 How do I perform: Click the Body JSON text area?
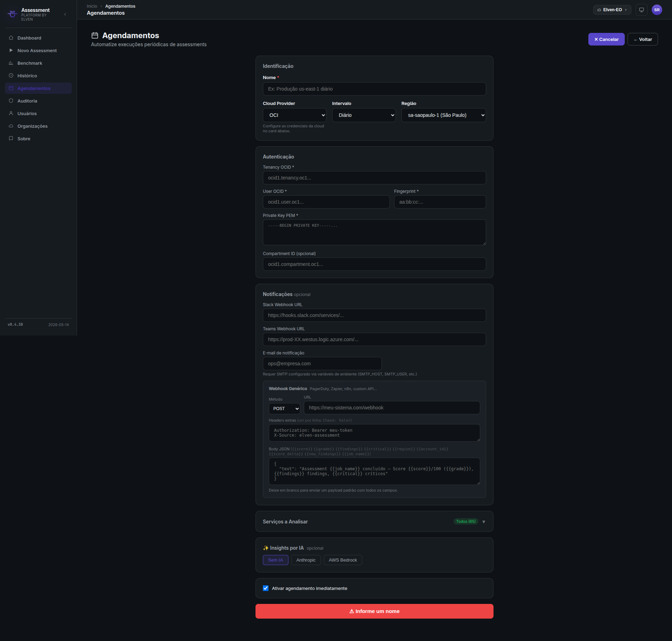tap(374, 471)
